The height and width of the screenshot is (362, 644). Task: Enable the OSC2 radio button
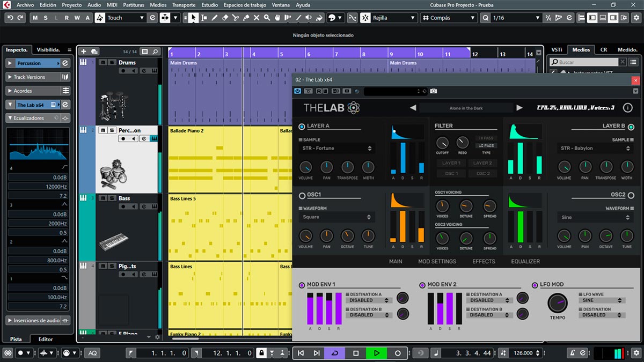click(631, 195)
